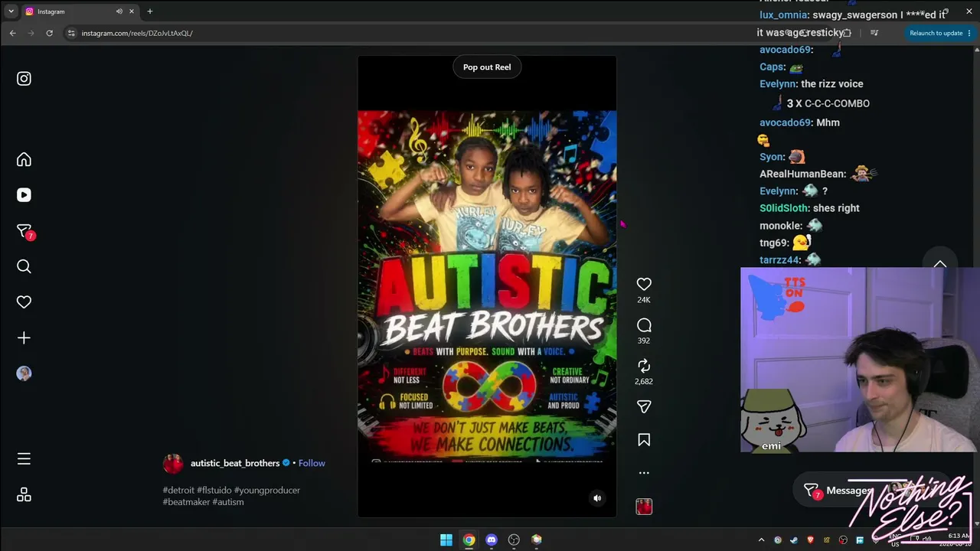Screen dimensions: 980x551
Task: Mute the Instagram tab's audio indicator
Action: 119,11
